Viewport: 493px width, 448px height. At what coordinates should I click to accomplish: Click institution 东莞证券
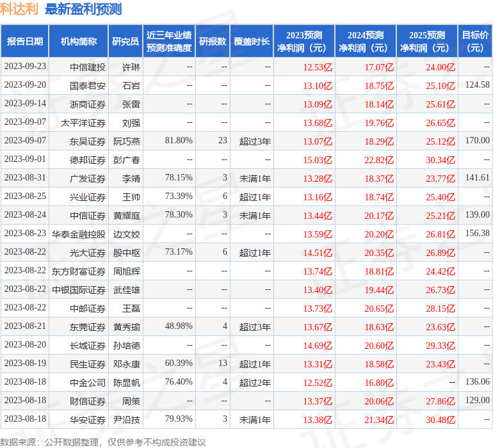point(88,327)
